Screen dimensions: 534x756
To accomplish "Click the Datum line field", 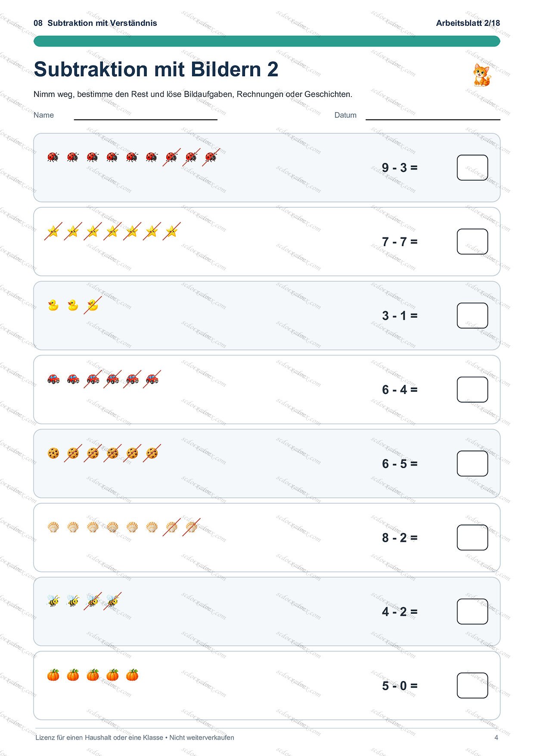I will click(x=433, y=116).
